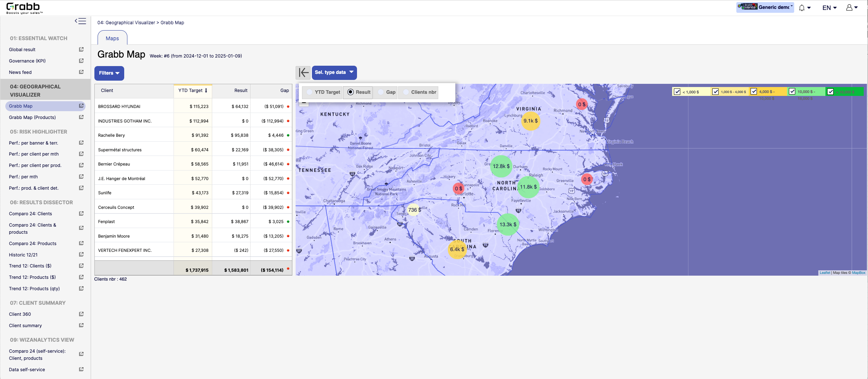Image resolution: width=868 pixels, height=379 pixels.
Task: Click the MapBox attribution link
Action: pos(858,273)
